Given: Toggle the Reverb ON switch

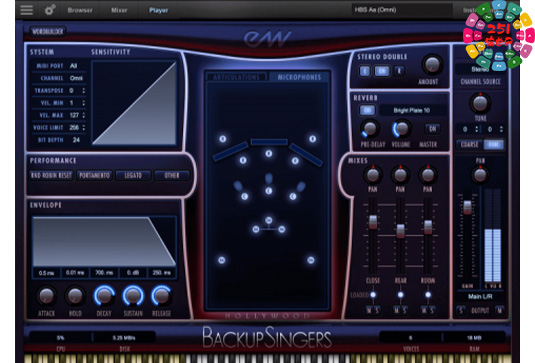Looking at the screenshot, I should [x=367, y=110].
